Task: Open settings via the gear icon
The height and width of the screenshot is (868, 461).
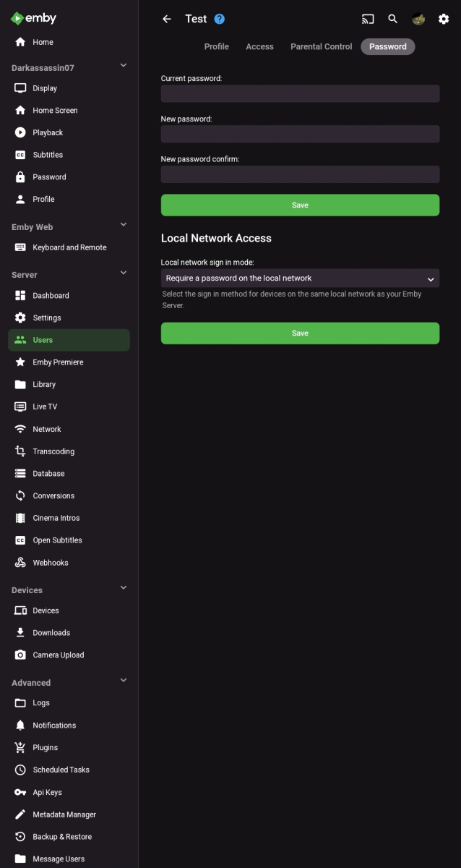Action: click(x=444, y=19)
